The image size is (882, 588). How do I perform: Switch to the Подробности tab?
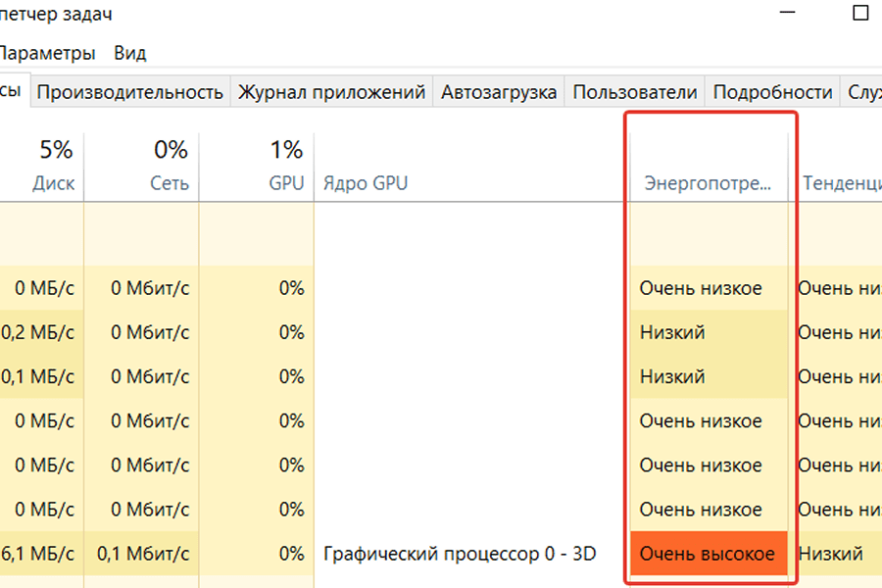772,92
